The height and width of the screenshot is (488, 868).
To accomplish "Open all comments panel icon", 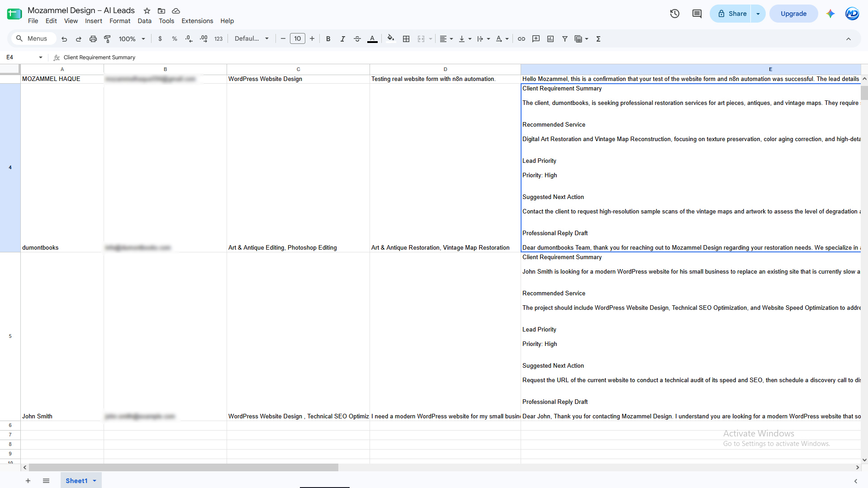I will (x=697, y=14).
